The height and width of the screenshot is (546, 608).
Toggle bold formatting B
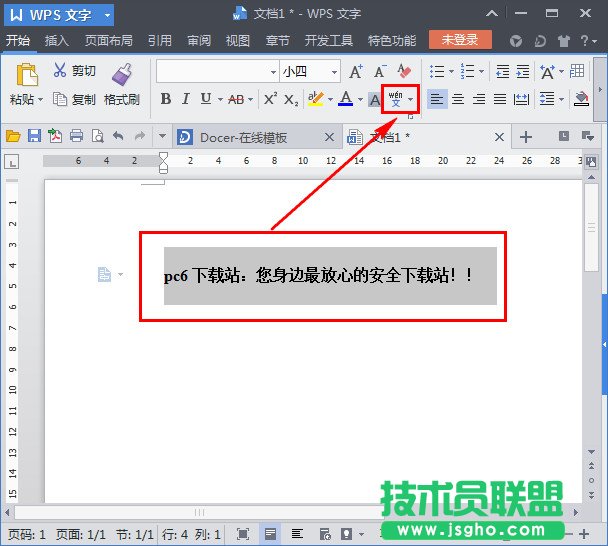coord(166,99)
